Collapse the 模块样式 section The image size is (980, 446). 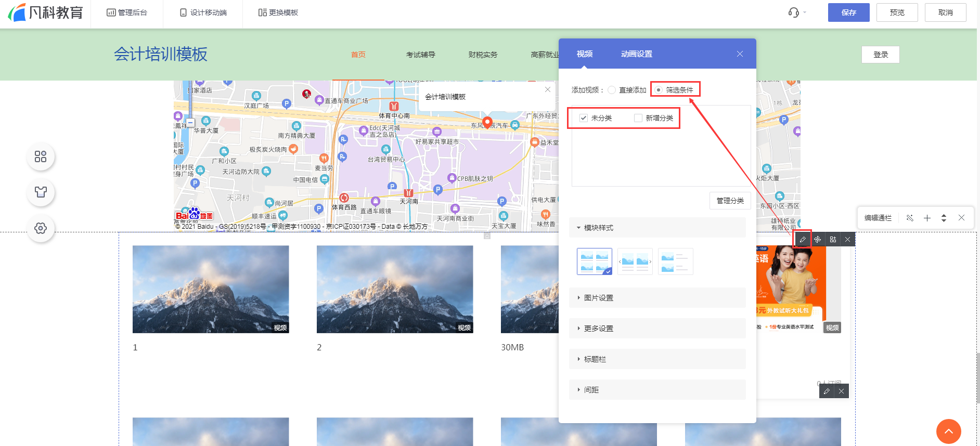point(657,228)
